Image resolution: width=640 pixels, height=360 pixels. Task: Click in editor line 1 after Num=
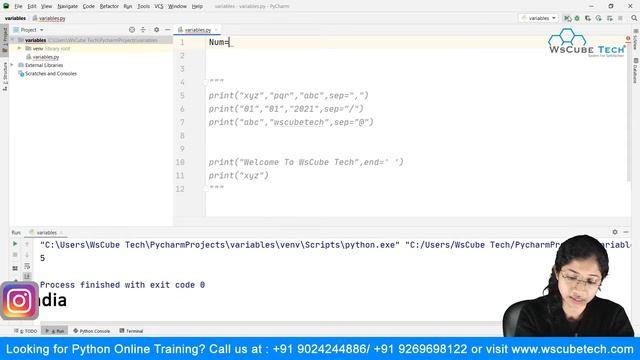pos(230,42)
